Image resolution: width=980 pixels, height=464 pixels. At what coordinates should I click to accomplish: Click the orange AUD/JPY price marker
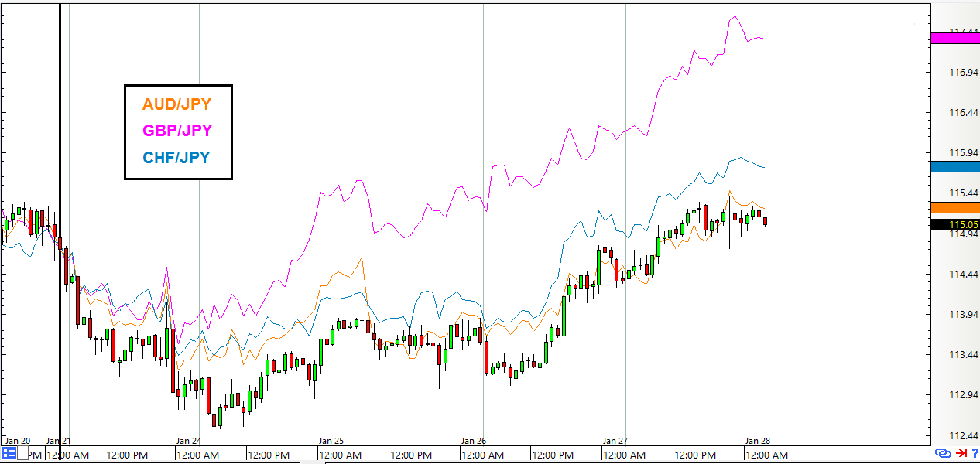[955, 206]
